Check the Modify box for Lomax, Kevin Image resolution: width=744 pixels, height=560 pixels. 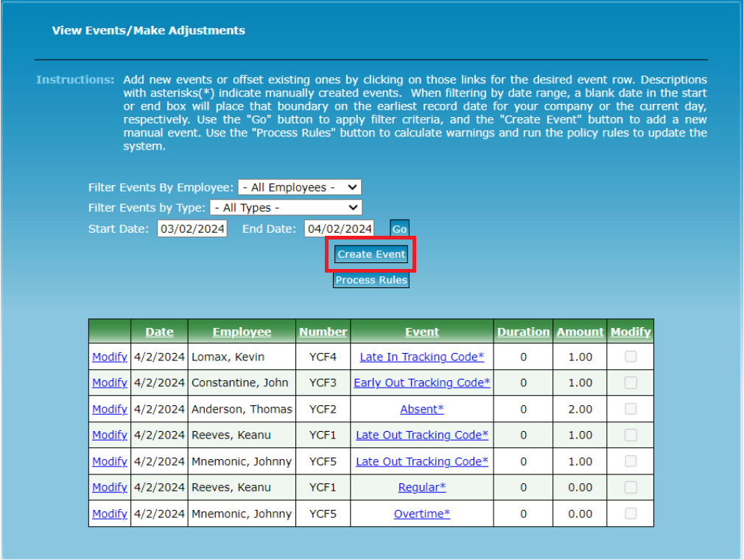(631, 357)
